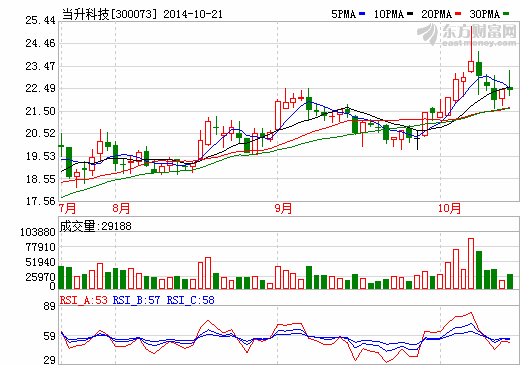Click the date 2014-10-21 in the header
Image resolution: width=520 pixels, height=365 pixels.
tap(193, 14)
